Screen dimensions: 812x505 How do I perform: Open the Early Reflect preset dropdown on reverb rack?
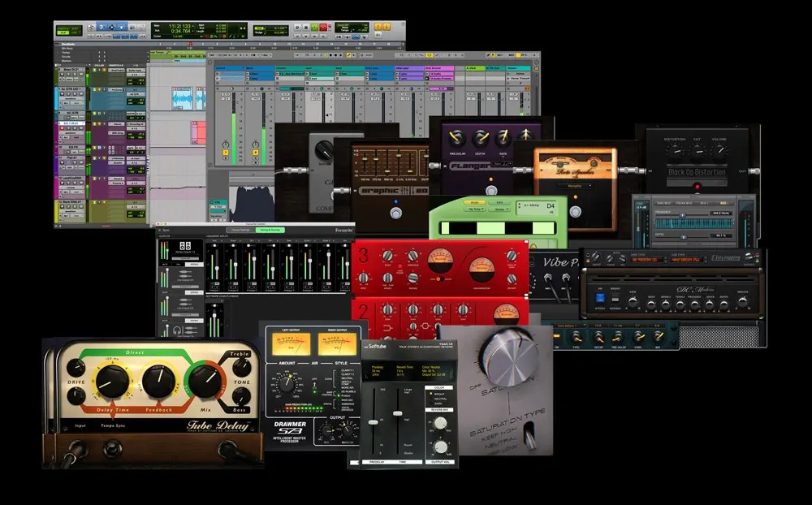(x=569, y=326)
